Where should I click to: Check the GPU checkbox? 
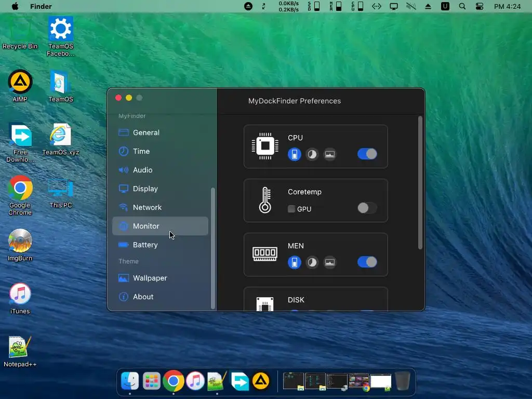[x=291, y=209]
